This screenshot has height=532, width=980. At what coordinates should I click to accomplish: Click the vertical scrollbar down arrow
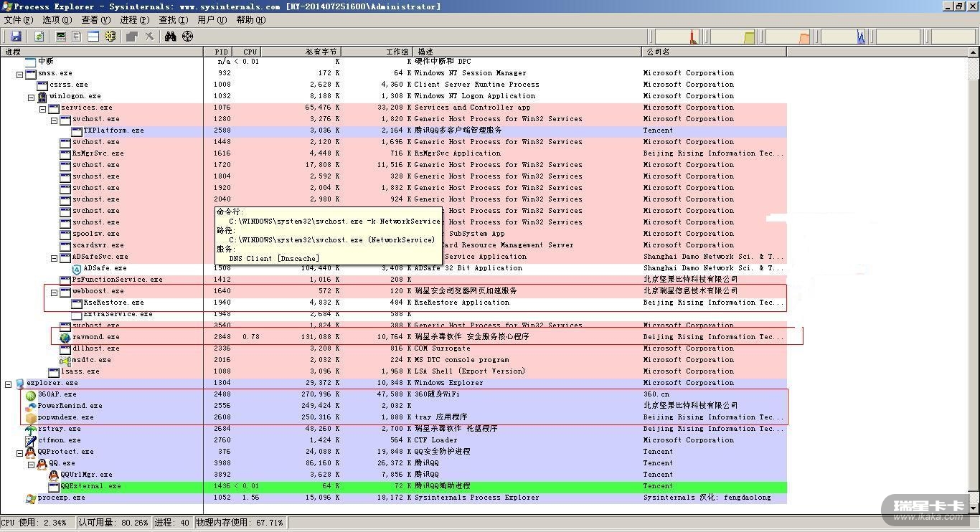click(974, 508)
